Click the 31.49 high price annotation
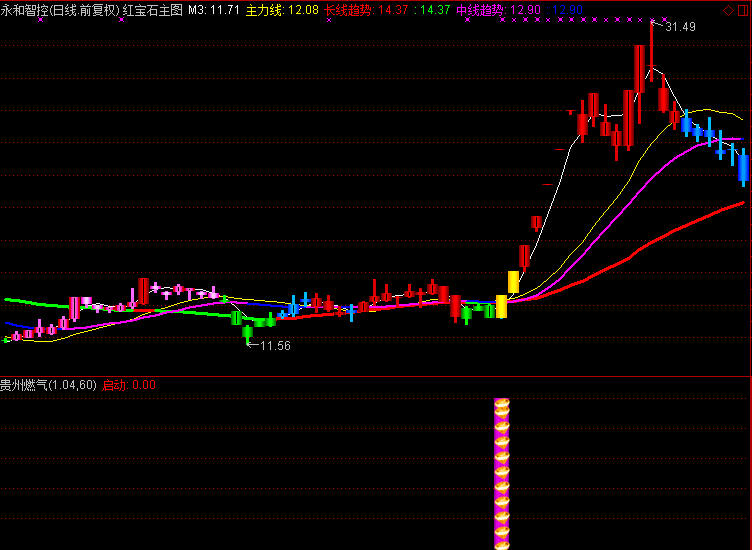The width and height of the screenshot is (752, 550). pos(681,27)
